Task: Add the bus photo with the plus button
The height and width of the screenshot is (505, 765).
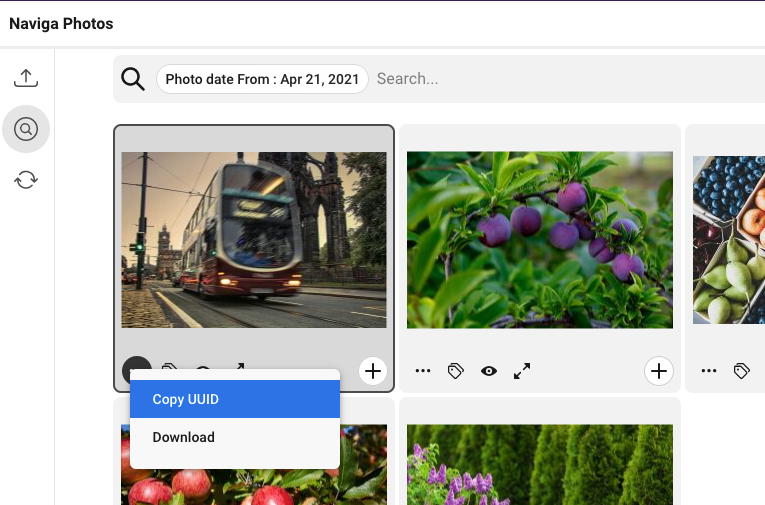Action: 373,371
